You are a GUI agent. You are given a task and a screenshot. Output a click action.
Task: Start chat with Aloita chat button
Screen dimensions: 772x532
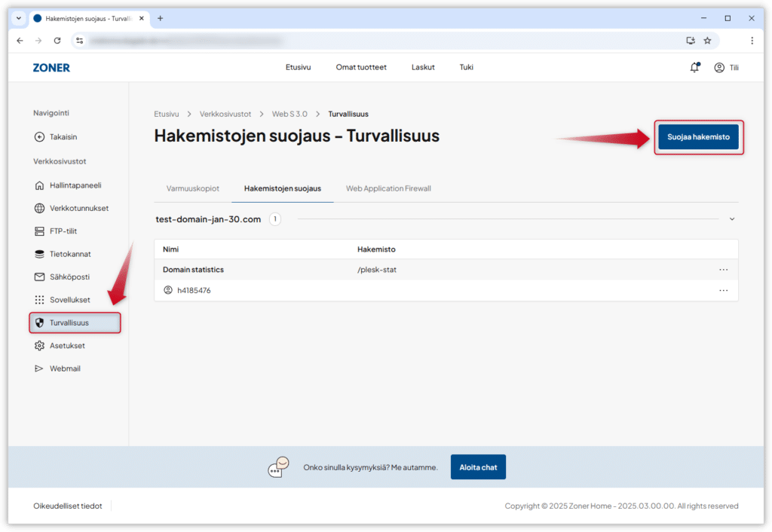pyautogui.click(x=478, y=467)
